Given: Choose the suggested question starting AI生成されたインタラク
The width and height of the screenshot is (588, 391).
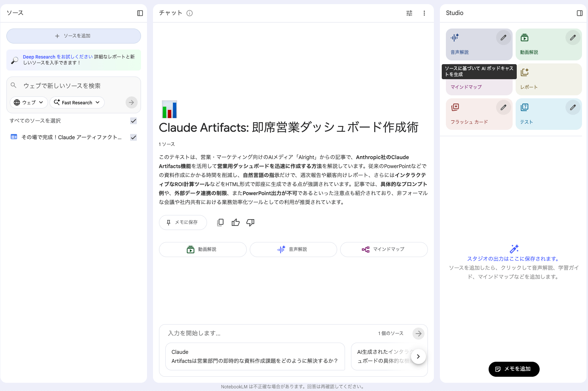Looking at the screenshot, I should (x=382, y=356).
